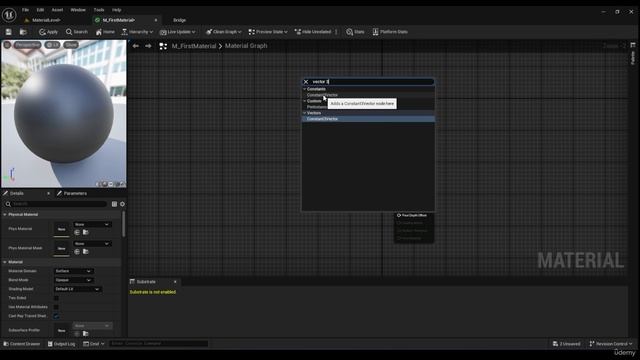Viewport: 640px width, 360px height.
Task: Collapse the Constants category
Action: click(x=304, y=89)
